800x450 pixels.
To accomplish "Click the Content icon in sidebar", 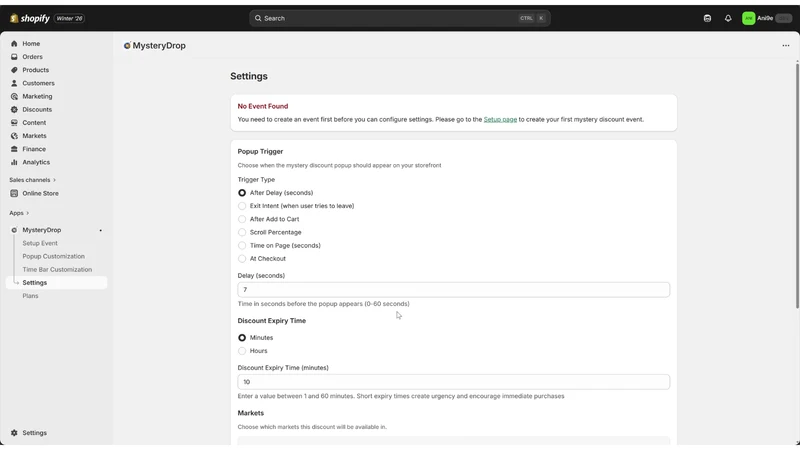I will point(14,123).
